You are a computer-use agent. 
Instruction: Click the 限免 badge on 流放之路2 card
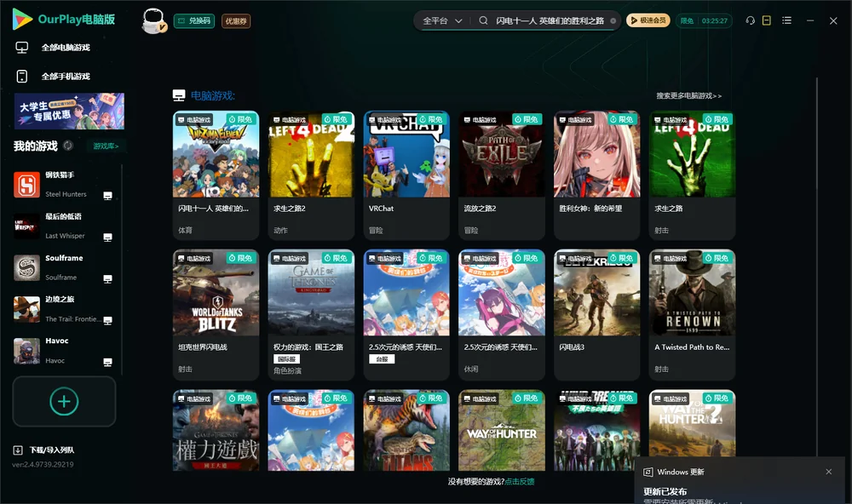pos(526,119)
